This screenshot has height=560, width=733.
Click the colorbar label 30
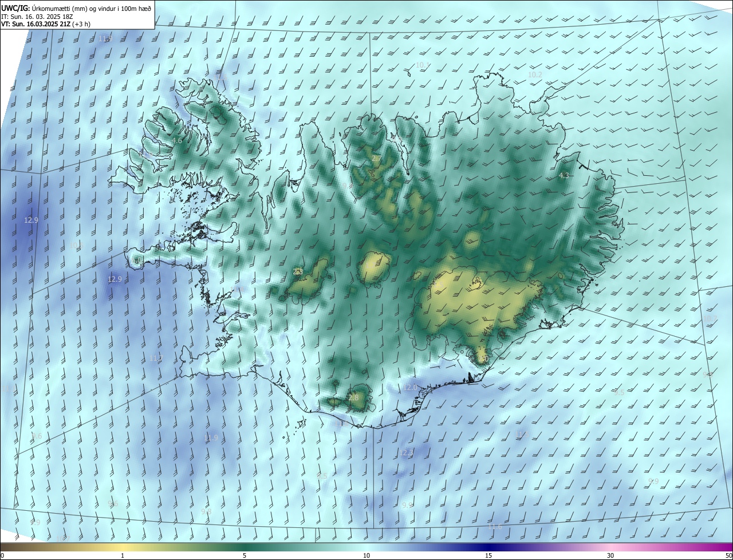click(x=610, y=556)
